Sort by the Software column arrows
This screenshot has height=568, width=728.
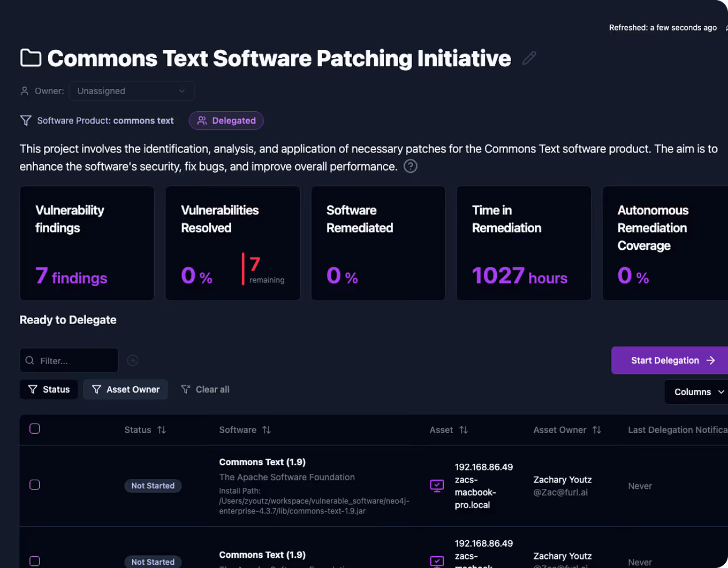tap(267, 430)
